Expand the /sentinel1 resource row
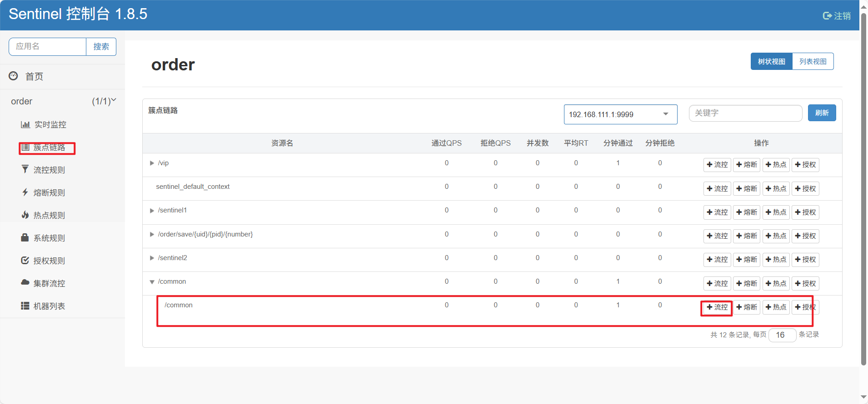 point(152,210)
